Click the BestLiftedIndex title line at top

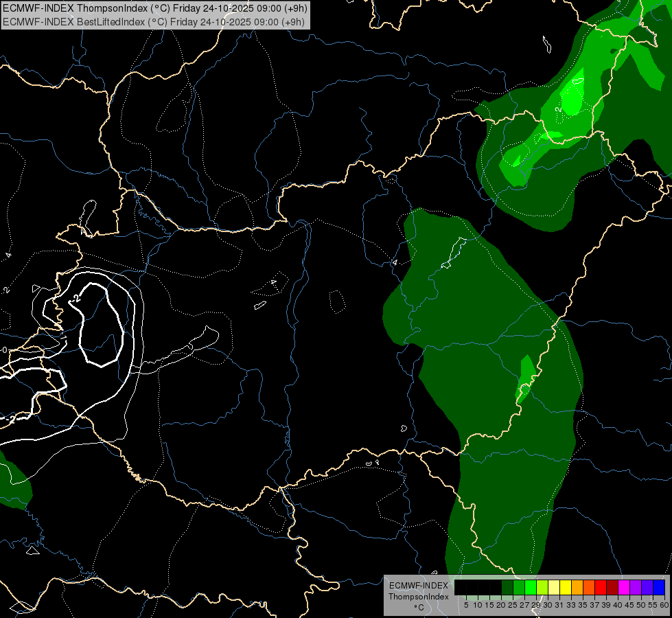click(x=154, y=21)
